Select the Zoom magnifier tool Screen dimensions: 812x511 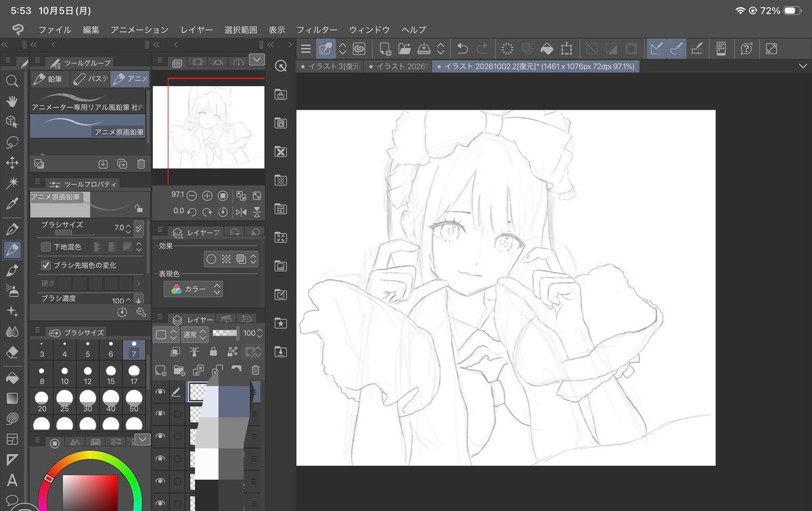[12, 81]
